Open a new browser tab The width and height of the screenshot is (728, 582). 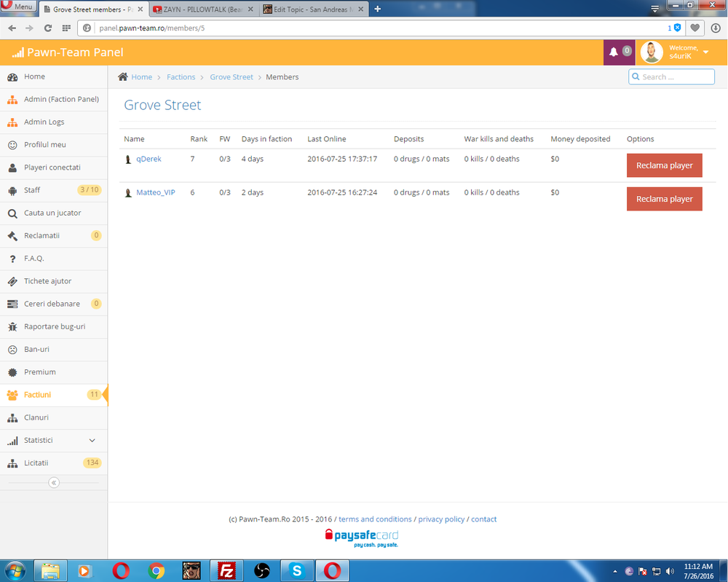pyautogui.click(x=377, y=9)
